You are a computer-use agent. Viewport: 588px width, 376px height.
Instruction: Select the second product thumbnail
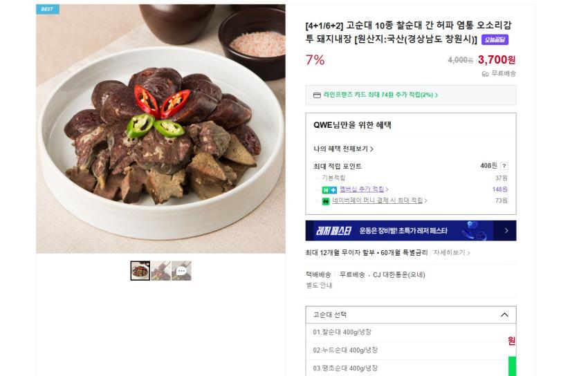coord(161,271)
